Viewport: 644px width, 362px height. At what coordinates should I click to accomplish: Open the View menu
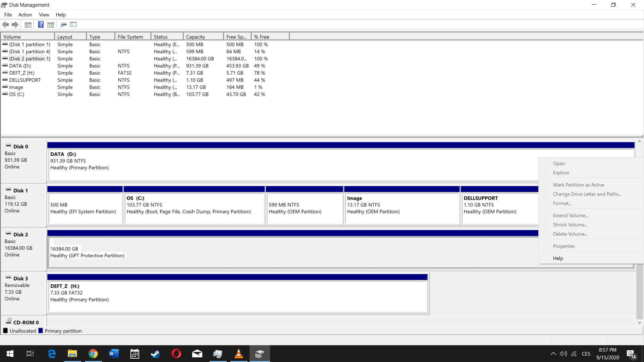point(44,15)
